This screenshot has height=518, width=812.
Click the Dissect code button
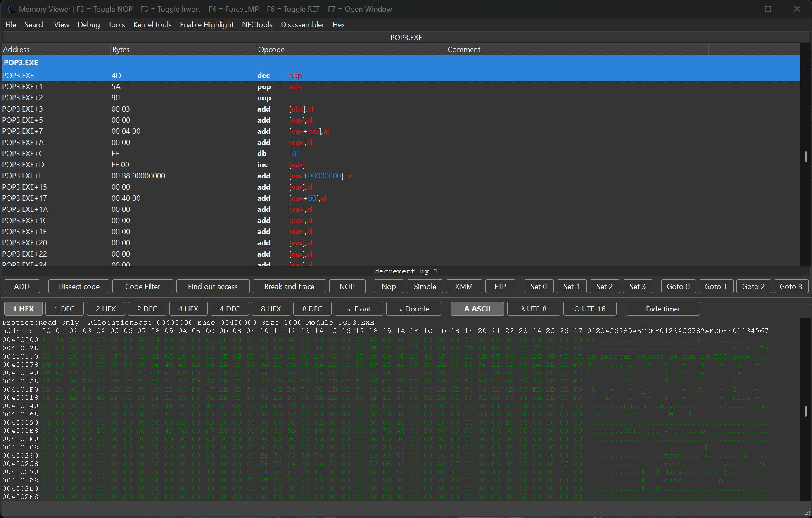tap(79, 287)
